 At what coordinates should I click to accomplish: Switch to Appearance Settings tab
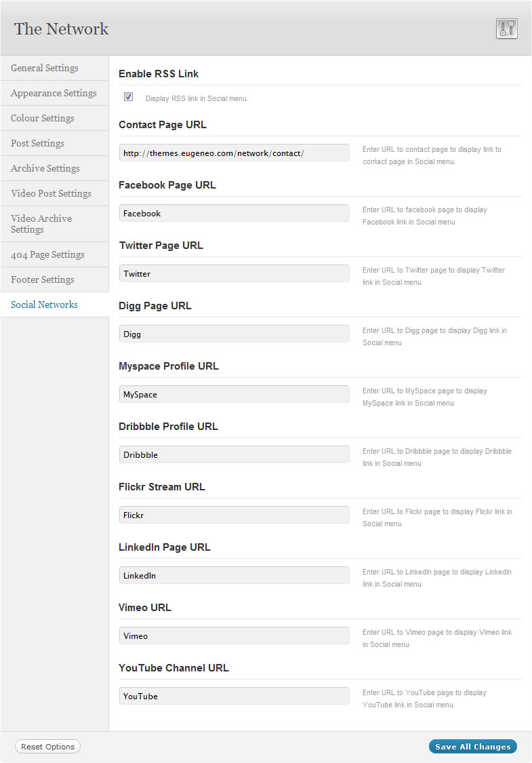tap(54, 93)
